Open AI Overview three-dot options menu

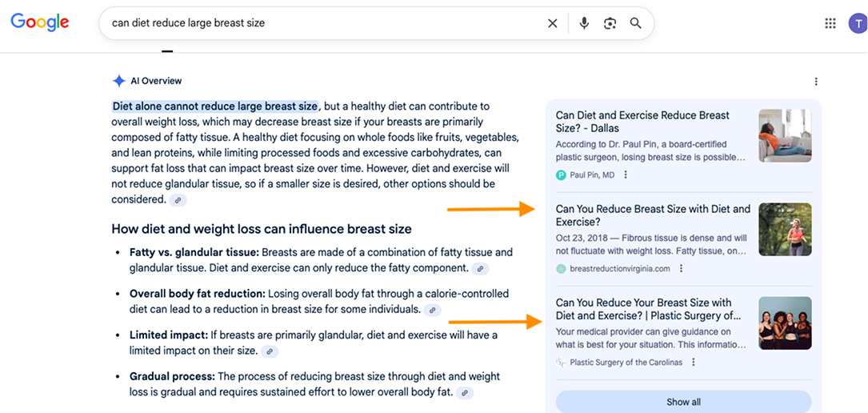click(816, 82)
